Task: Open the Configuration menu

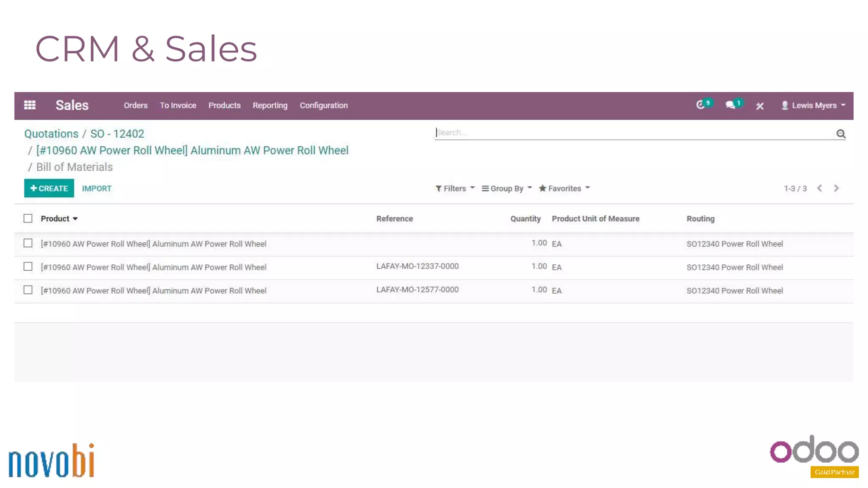Action: tap(324, 105)
